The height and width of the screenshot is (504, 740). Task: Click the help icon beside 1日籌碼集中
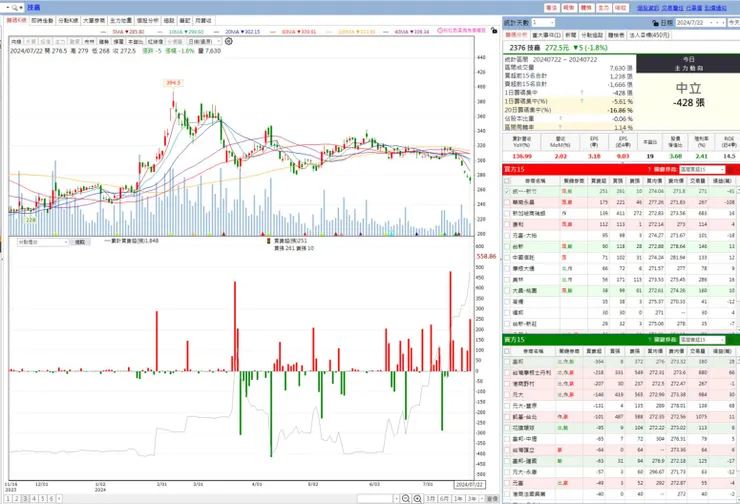(581, 93)
